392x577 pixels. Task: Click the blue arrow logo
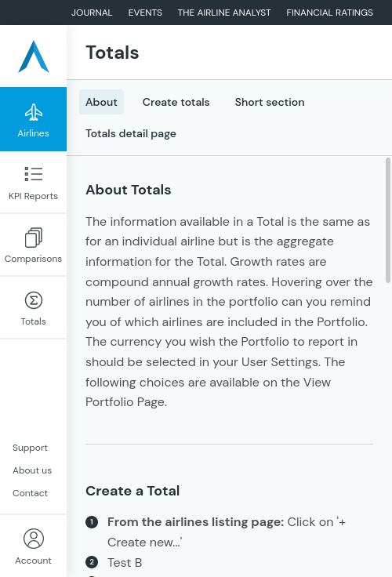(x=34, y=56)
